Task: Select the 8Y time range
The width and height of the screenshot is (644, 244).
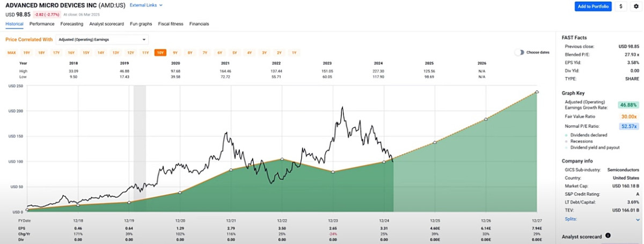Action: tap(190, 53)
